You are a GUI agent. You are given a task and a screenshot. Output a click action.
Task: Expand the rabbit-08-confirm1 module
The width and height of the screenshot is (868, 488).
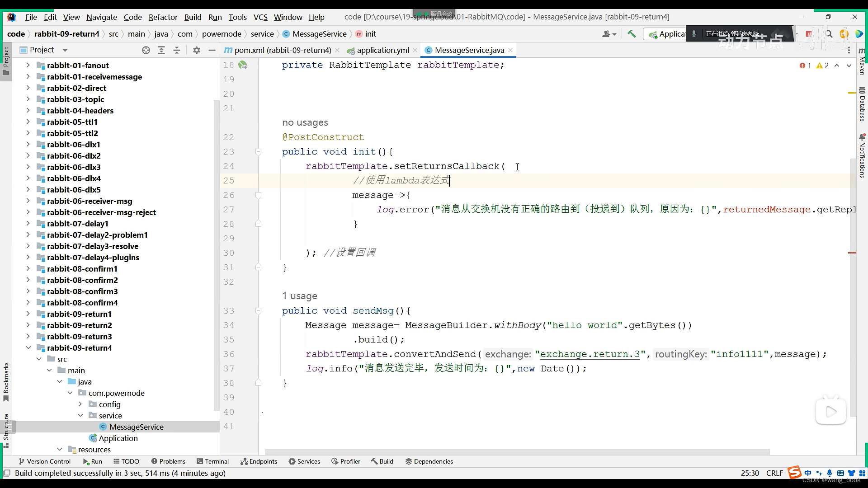coord(28,269)
